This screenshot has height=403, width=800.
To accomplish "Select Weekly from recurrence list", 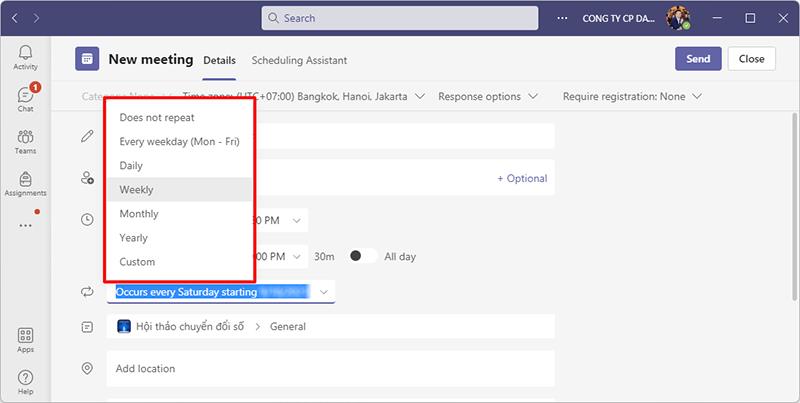I will tap(137, 190).
